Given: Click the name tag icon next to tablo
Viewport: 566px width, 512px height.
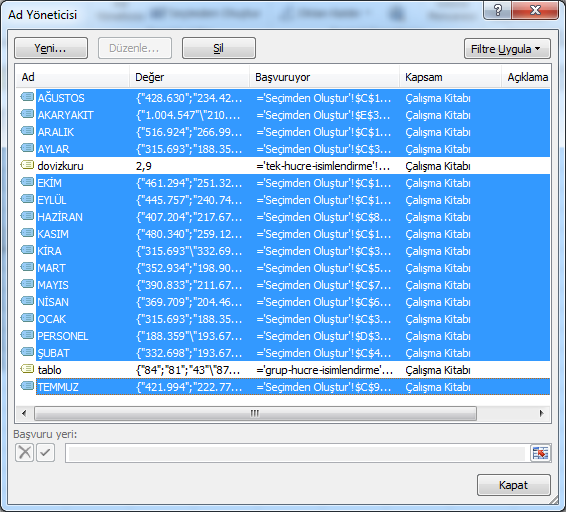Looking at the screenshot, I should [27, 369].
